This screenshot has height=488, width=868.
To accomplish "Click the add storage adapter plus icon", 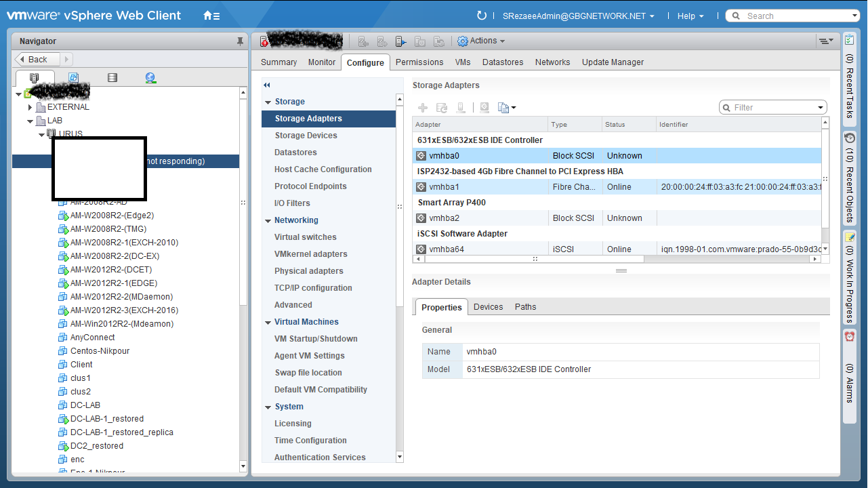I will (x=423, y=108).
